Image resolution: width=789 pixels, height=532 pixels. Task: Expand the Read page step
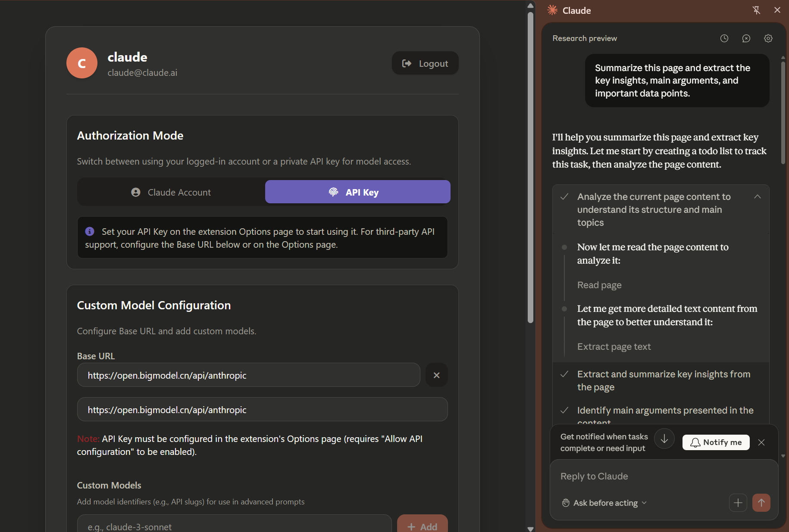pyautogui.click(x=599, y=285)
